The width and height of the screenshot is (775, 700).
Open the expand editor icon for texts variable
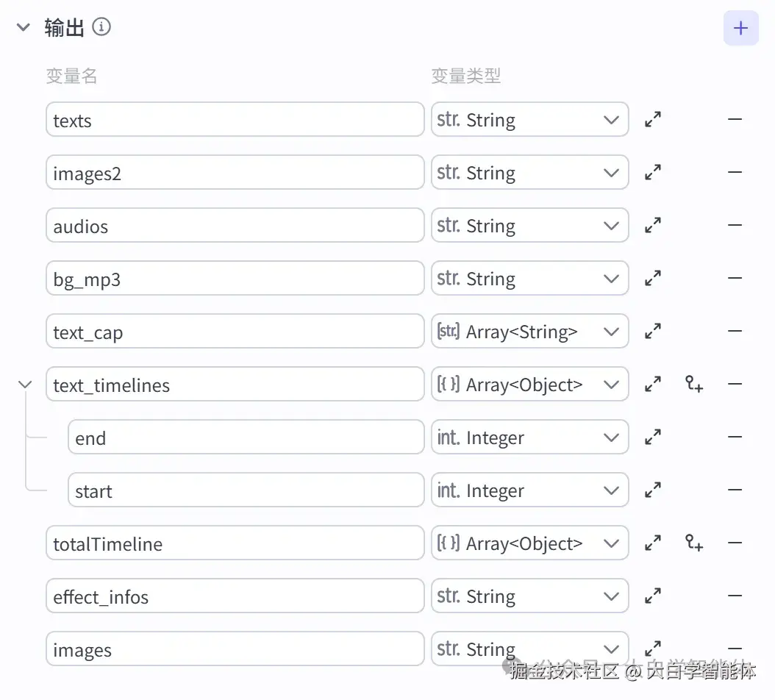pyautogui.click(x=653, y=118)
